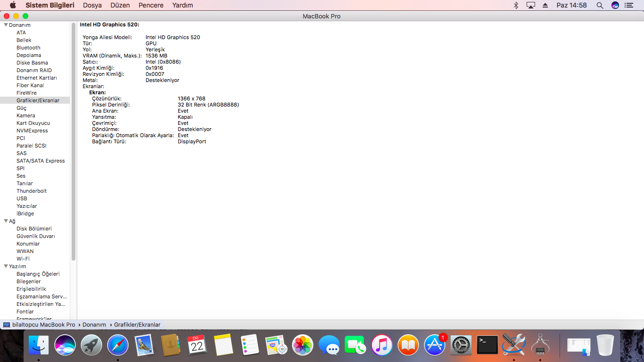Image resolution: width=644 pixels, height=362 pixels.
Task: Open Launchpad rocket icon
Action: tap(91, 346)
